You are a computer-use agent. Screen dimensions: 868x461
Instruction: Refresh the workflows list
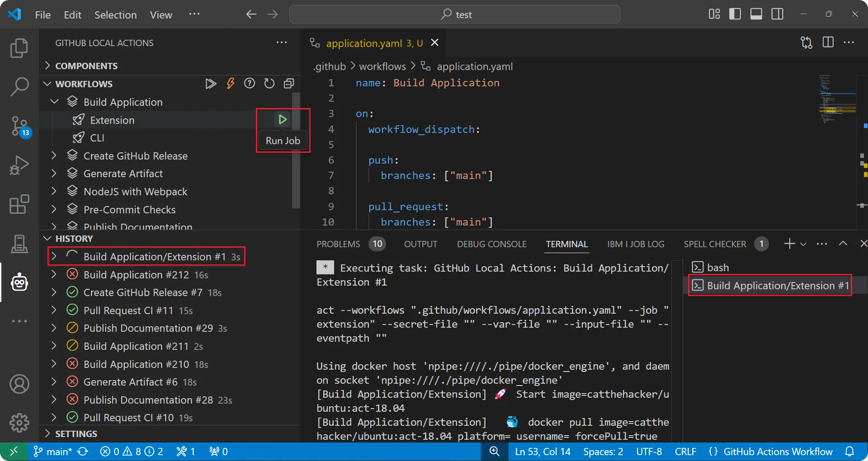(269, 84)
